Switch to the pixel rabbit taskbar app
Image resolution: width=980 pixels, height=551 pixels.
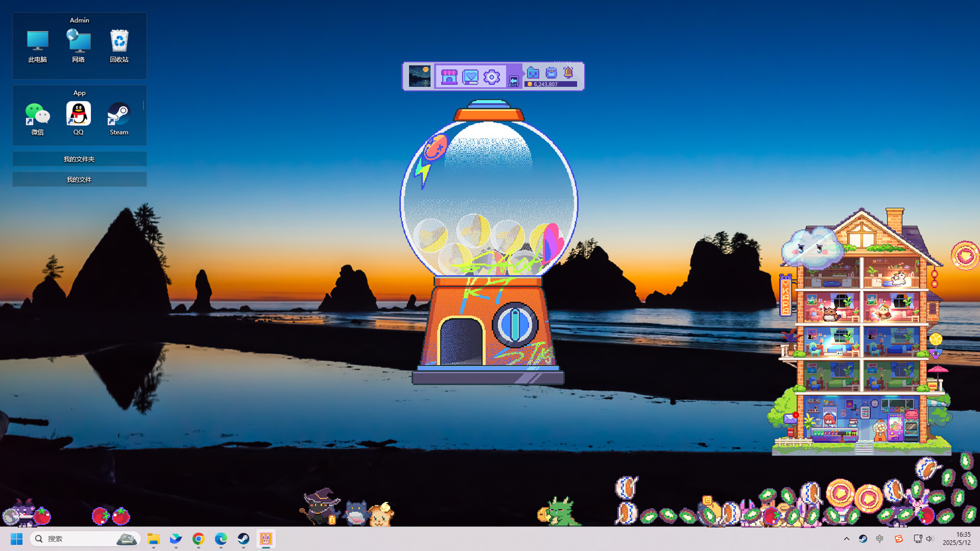coord(266,539)
